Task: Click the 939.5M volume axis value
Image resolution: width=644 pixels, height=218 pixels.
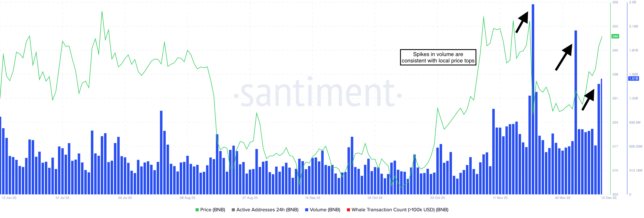Action: [x=635, y=123]
